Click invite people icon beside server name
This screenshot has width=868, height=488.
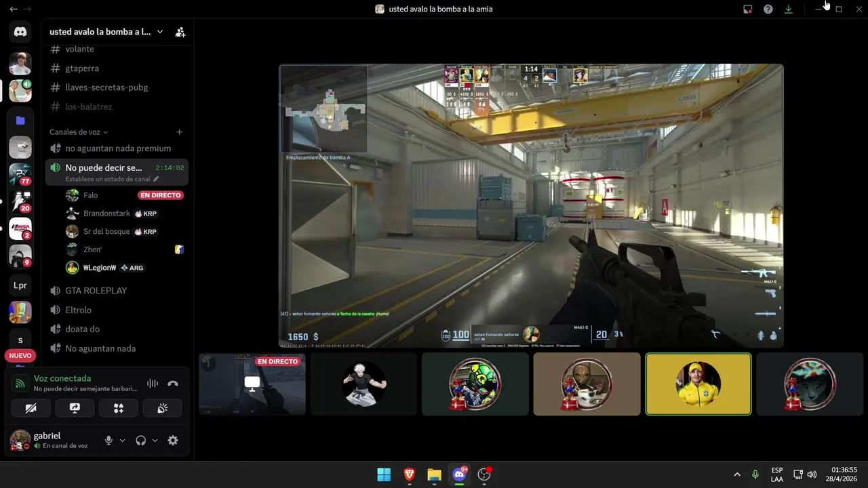pyautogui.click(x=180, y=32)
